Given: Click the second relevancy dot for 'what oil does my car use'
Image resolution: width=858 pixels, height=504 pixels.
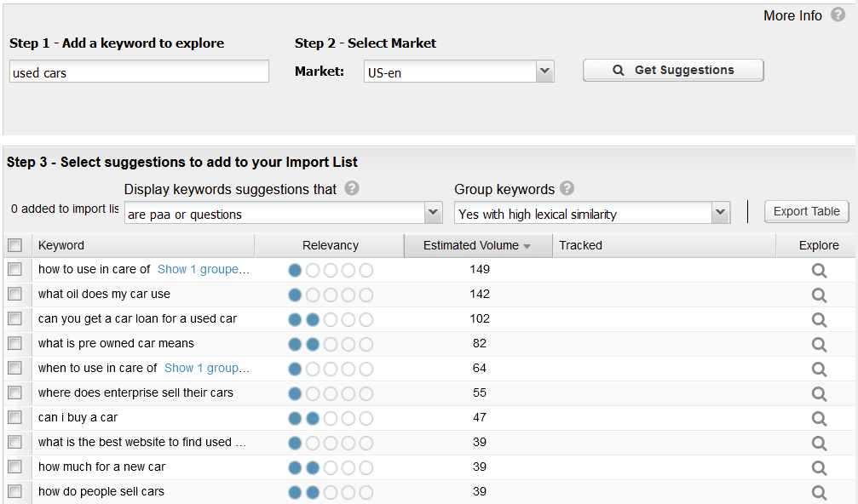Looking at the screenshot, I should click(312, 295).
